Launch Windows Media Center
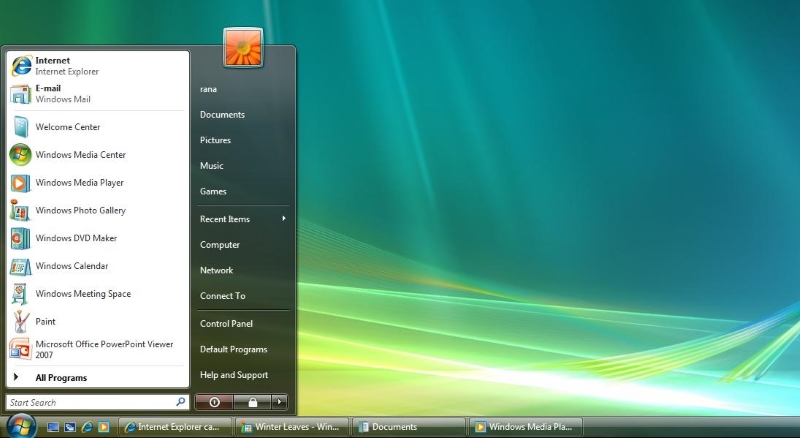Viewport: 800px width, 438px height. click(97, 155)
